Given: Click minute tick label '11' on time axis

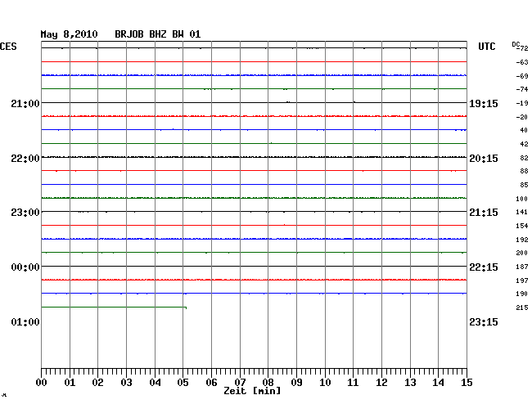Looking at the screenshot, I should [353, 383].
